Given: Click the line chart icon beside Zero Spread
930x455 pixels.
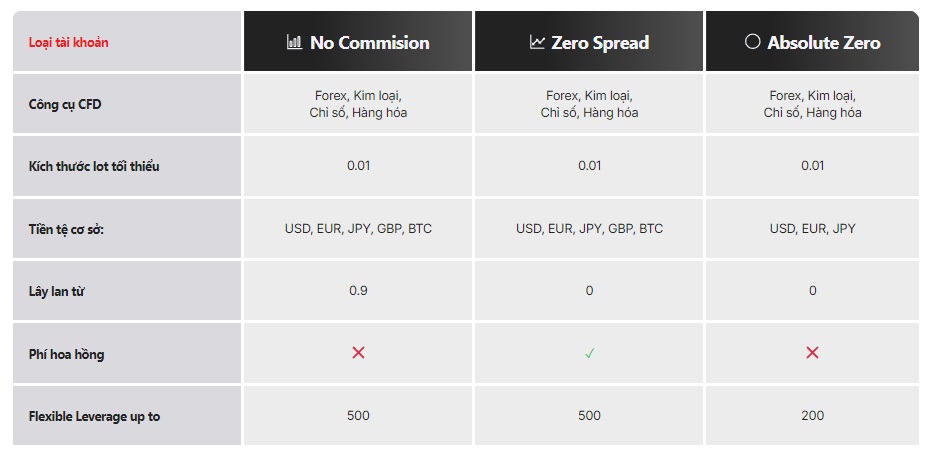Looking at the screenshot, I should pyautogui.click(x=537, y=42).
